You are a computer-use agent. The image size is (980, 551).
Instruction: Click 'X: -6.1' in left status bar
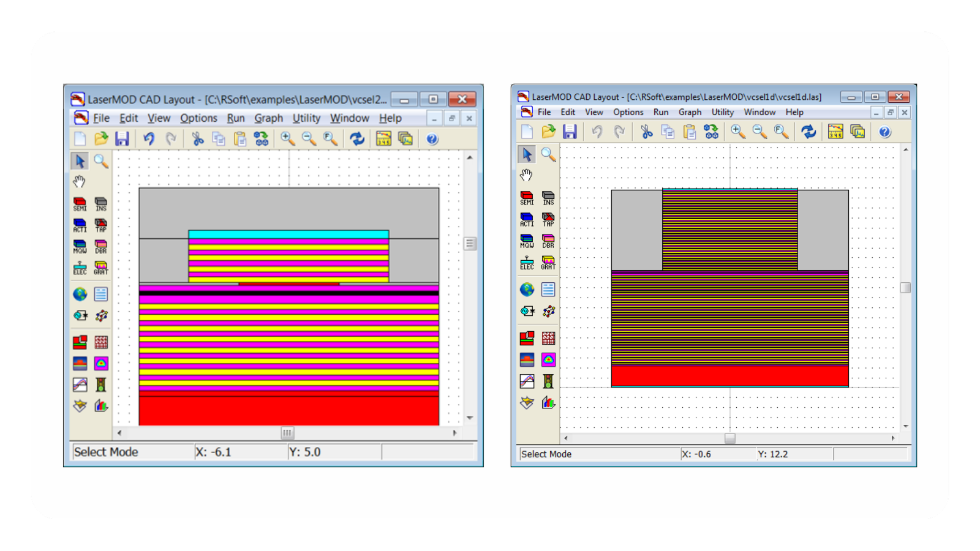(213, 452)
